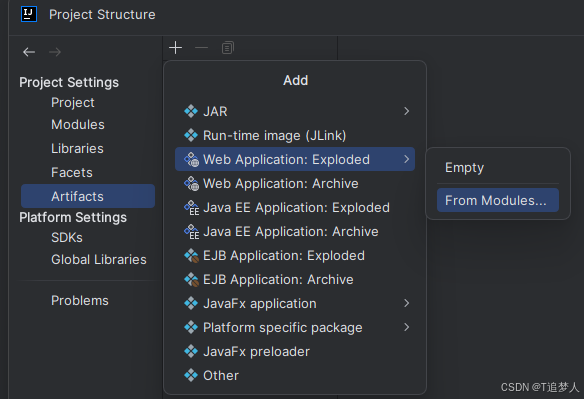Open the Problems page
The height and width of the screenshot is (399, 584).
tap(80, 300)
